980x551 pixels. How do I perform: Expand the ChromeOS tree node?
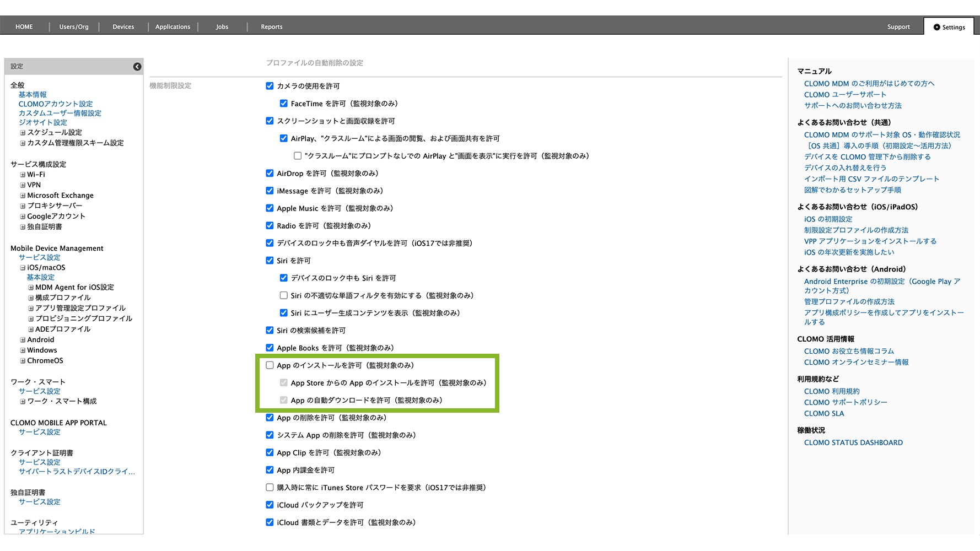(x=23, y=361)
